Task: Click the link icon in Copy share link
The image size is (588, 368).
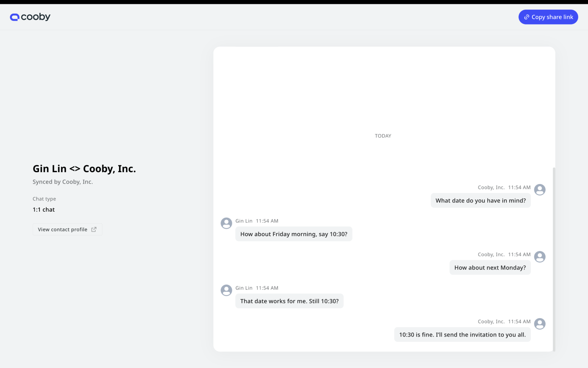Action: tap(527, 17)
